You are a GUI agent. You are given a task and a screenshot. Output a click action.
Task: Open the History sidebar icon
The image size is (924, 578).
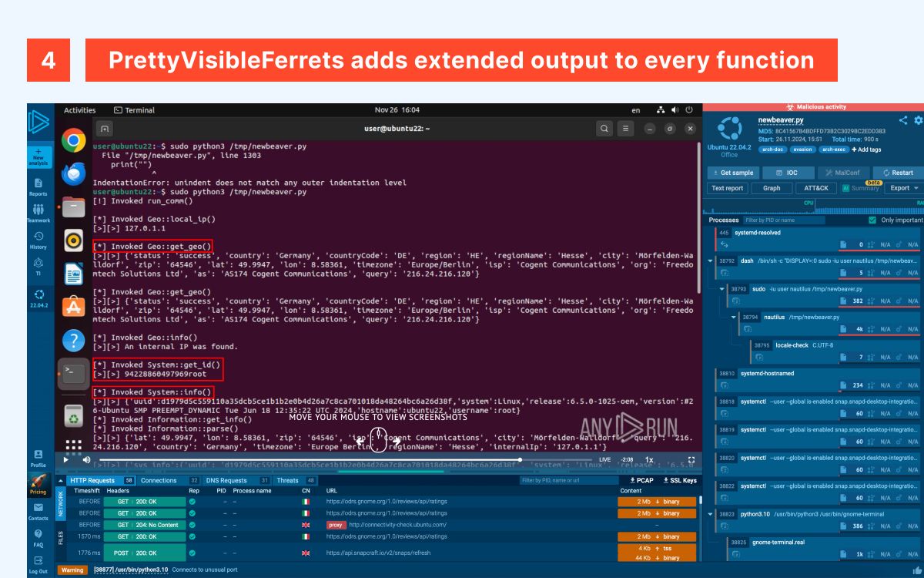tap(38, 240)
